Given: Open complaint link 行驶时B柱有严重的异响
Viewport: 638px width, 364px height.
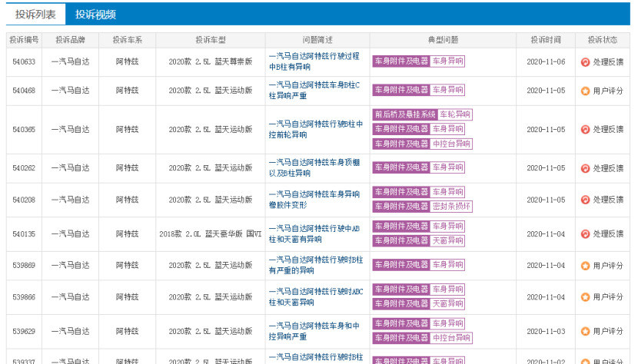Looking at the screenshot, I should tap(316, 265).
